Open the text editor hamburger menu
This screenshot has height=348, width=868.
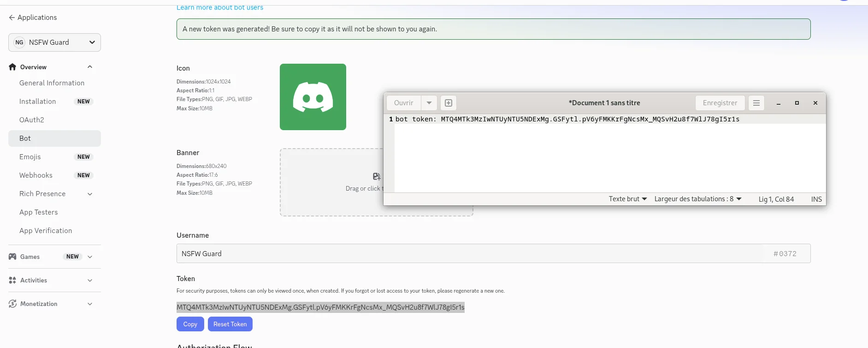tap(756, 103)
